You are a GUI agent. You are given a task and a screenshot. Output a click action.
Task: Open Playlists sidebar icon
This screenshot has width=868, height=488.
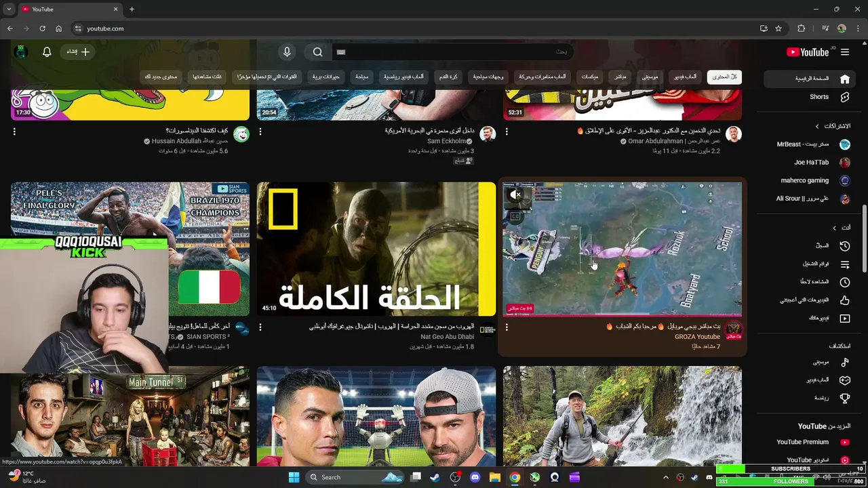(845, 264)
